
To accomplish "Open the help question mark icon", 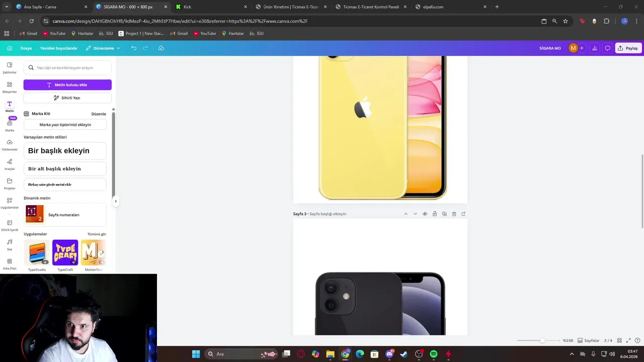I will (637, 340).
